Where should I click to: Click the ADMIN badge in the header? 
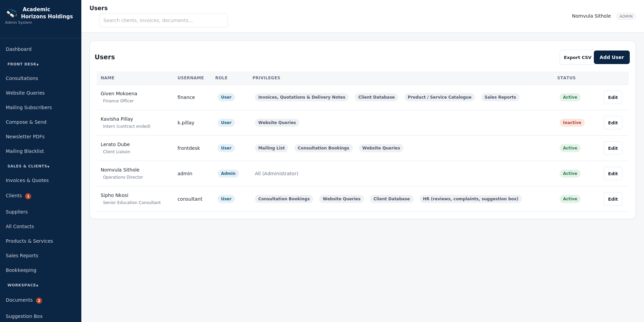[x=626, y=16]
